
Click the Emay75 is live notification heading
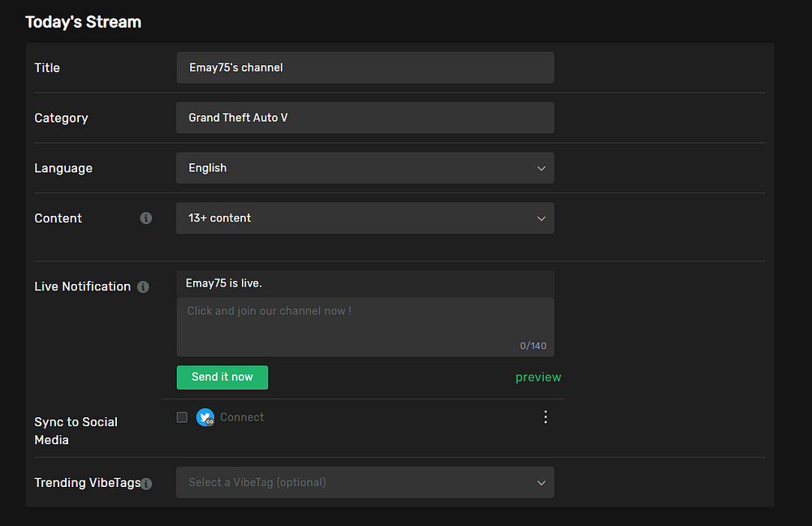pyautogui.click(x=224, y=283)
